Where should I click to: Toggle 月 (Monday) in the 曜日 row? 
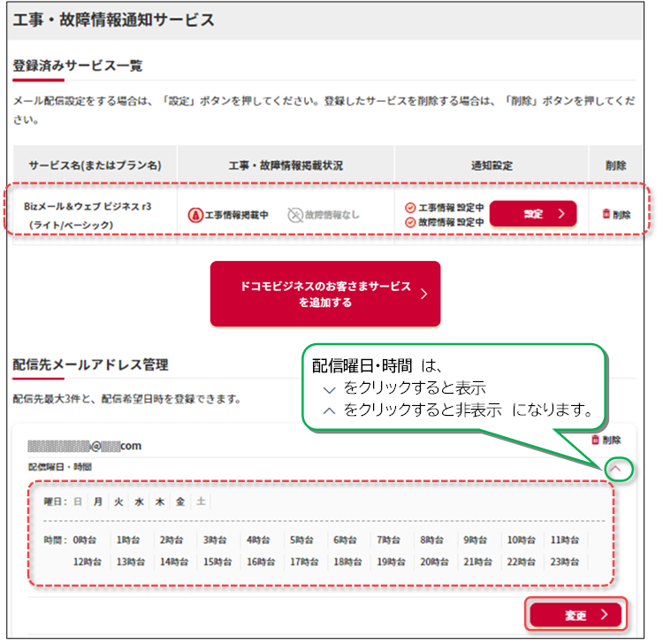coord(98,502)
